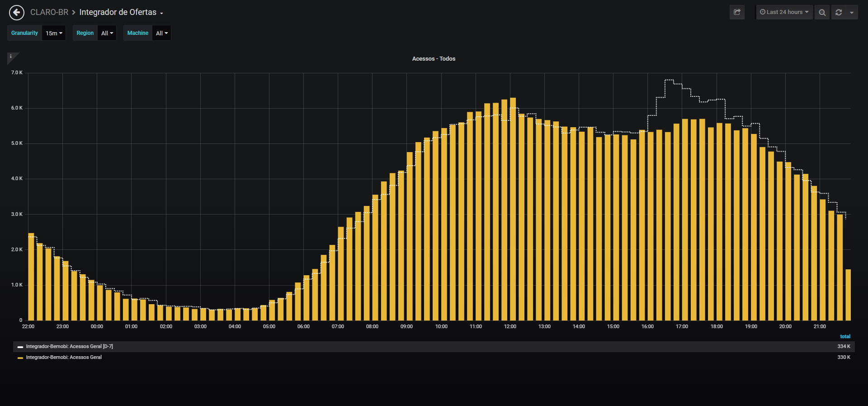
Task: Click the 17:00 x-axis time label
Action: click(x=682, y=327)
